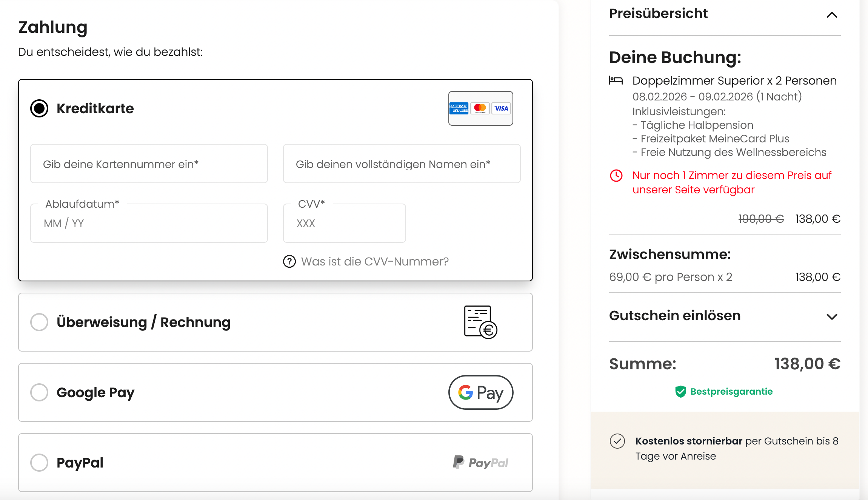Expand the Gutschein einlösen section
868x500 pixels.
click(832, 316)
